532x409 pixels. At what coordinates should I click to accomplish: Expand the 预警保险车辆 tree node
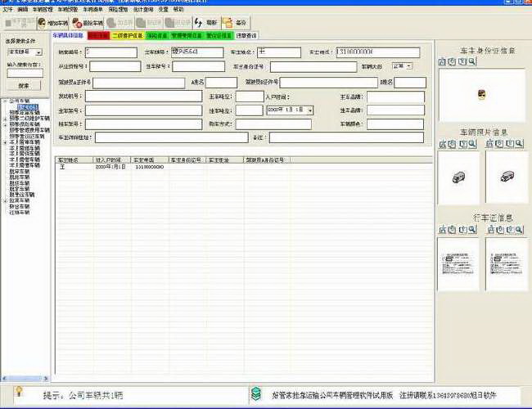pos(5,124)
